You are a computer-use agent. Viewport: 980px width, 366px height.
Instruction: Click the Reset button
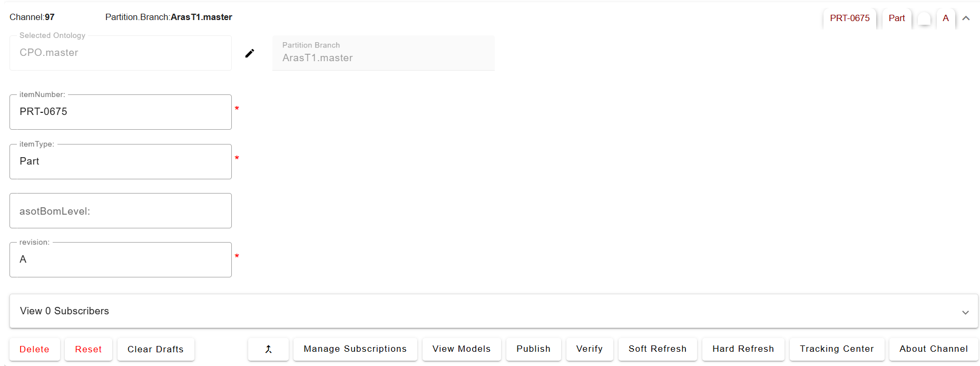click(x=88, y=349)
